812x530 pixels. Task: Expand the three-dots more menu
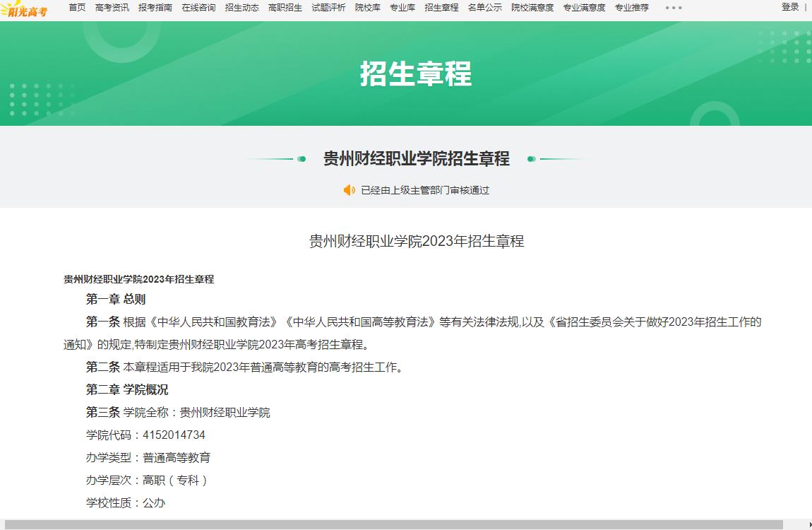674,8
